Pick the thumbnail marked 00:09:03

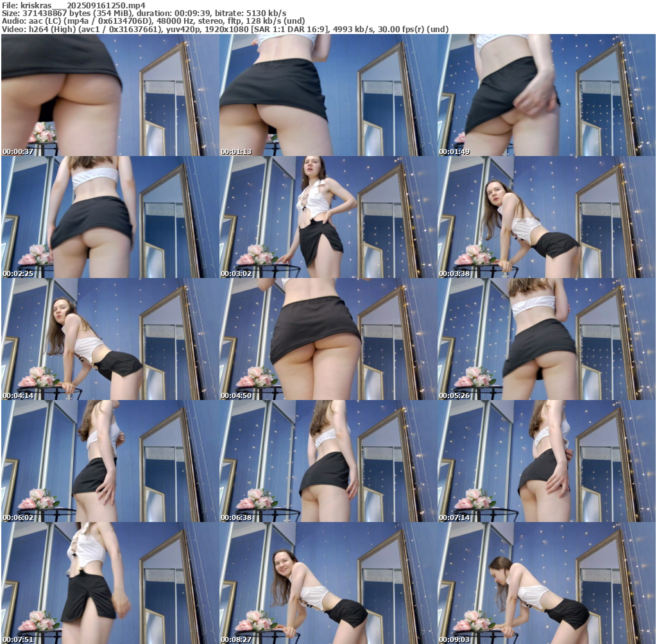547,583
